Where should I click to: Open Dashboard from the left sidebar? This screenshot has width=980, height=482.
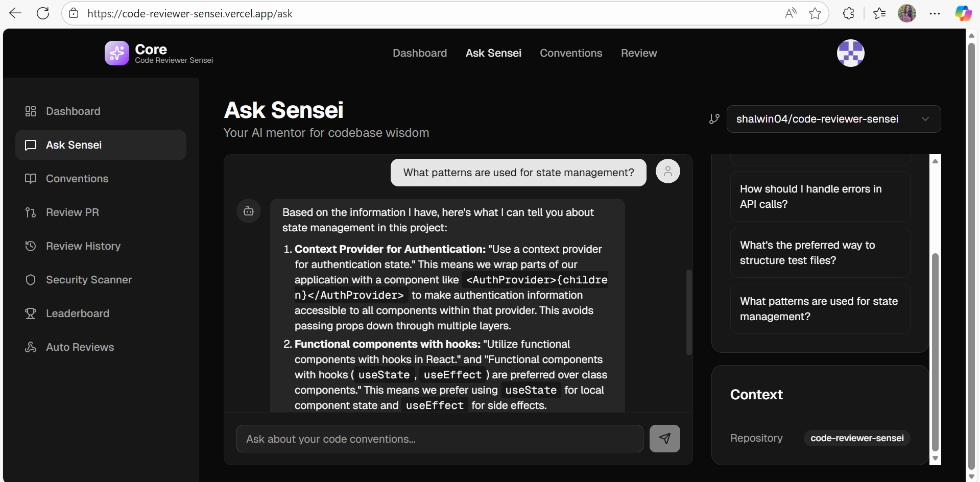tap(73, 111)
